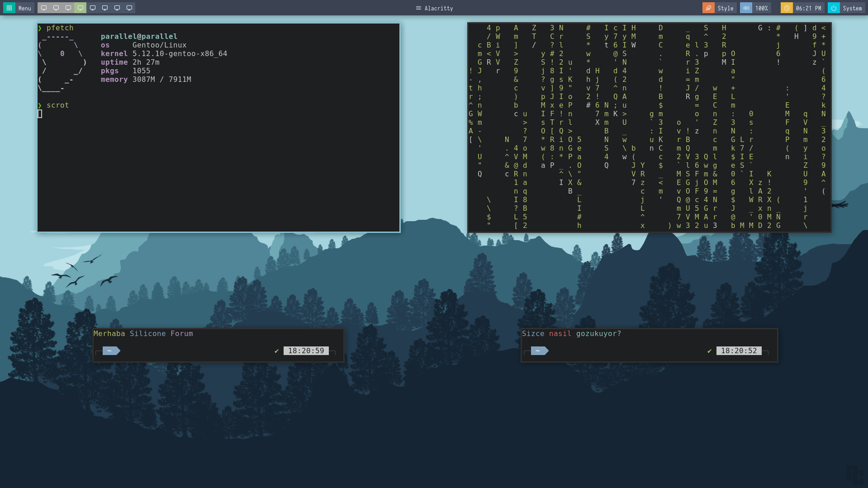Click the Style label in the bar
868x488 pixels.
[x=726, y=8]
